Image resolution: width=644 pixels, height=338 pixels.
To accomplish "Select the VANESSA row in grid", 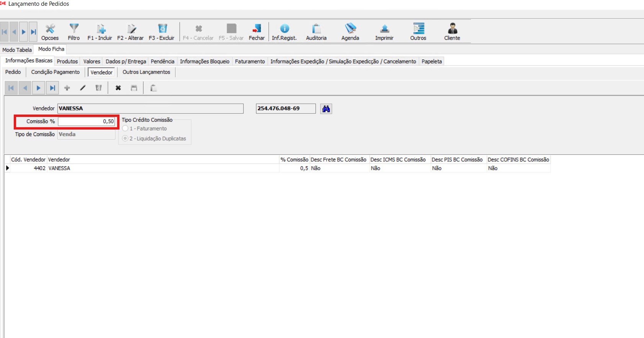I will click(x=59, y=168).
